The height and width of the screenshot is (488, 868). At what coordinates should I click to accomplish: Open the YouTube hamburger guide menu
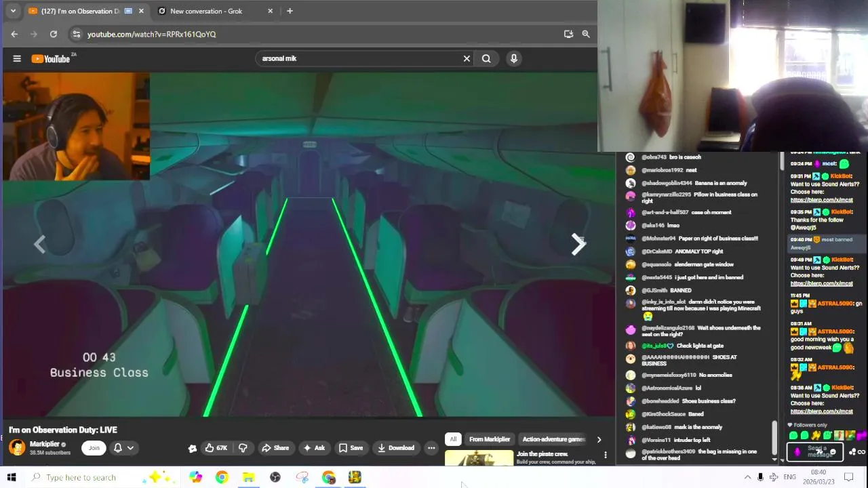17,58
